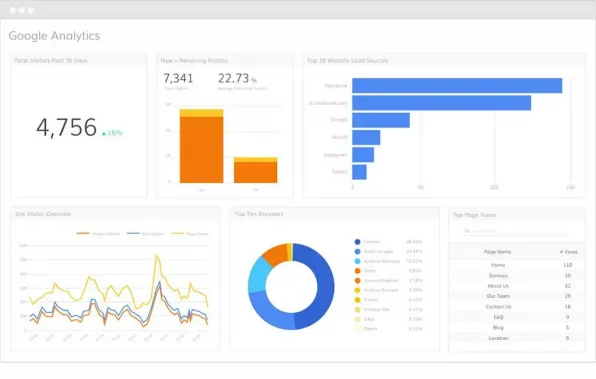Screen dimensions: 596x379
Task: Click the 110 views value for Home
Action: [567, 265]
